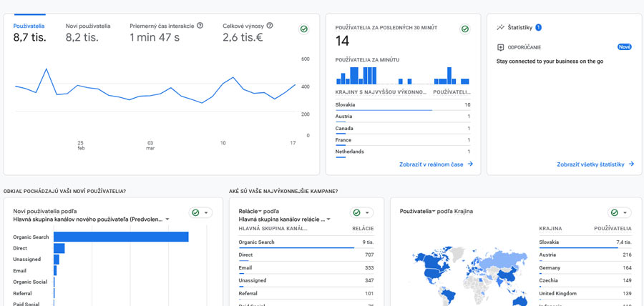Open Zobraziť všetky štatistiky link
Image resolution: width=644 pixels, height=306 pixels.
(595, 164)
